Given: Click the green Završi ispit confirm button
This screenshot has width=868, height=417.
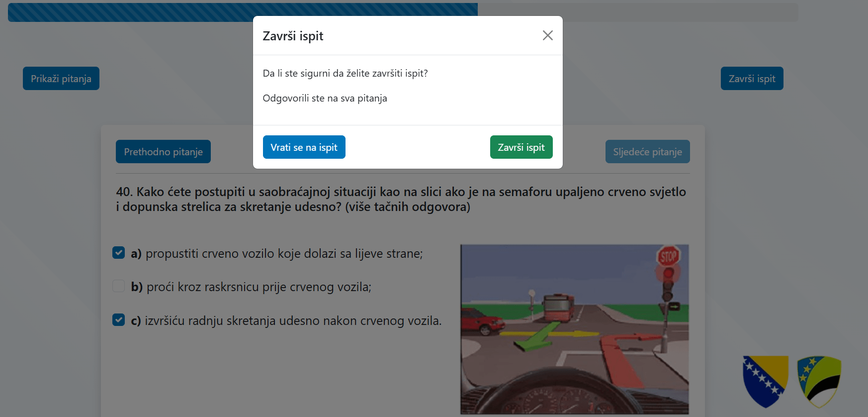Looking at the screenshot, I should click(x=521, y=147).
